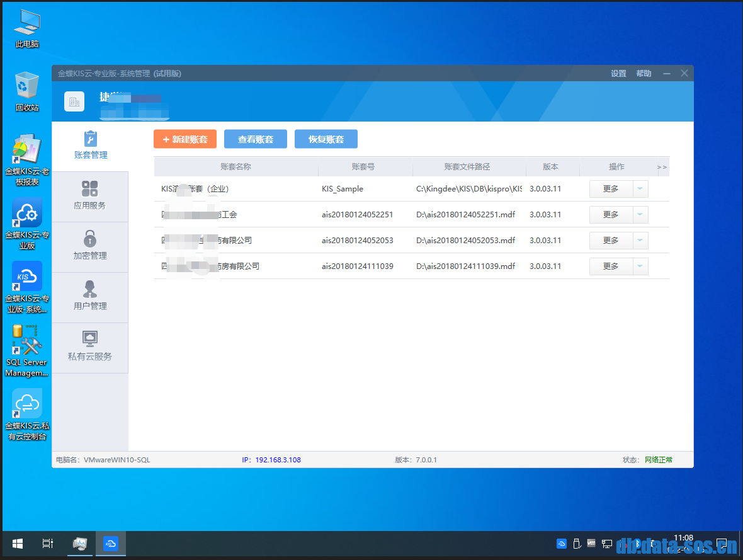Launch 金蝶KIS云·专业版 desktop shortcut

[x=27, y=224]
